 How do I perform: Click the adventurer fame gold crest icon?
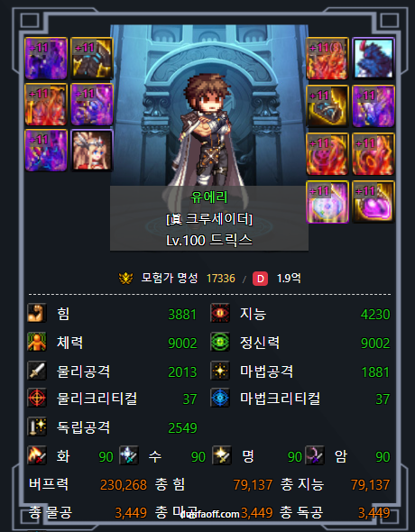coord(125,279)
